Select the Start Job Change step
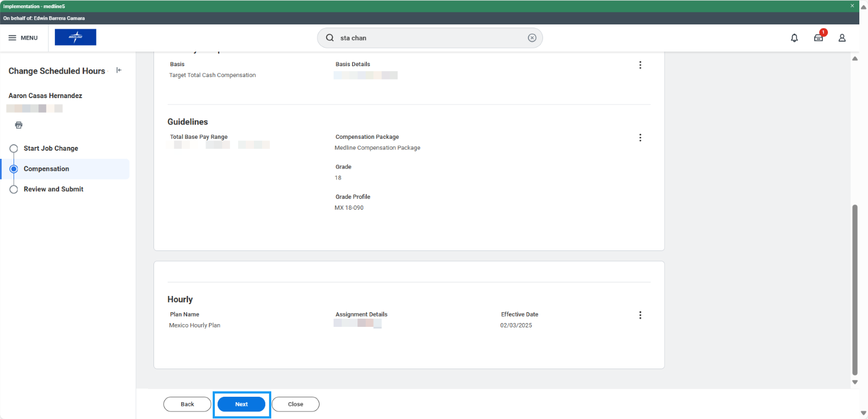 tap(50, 149)
